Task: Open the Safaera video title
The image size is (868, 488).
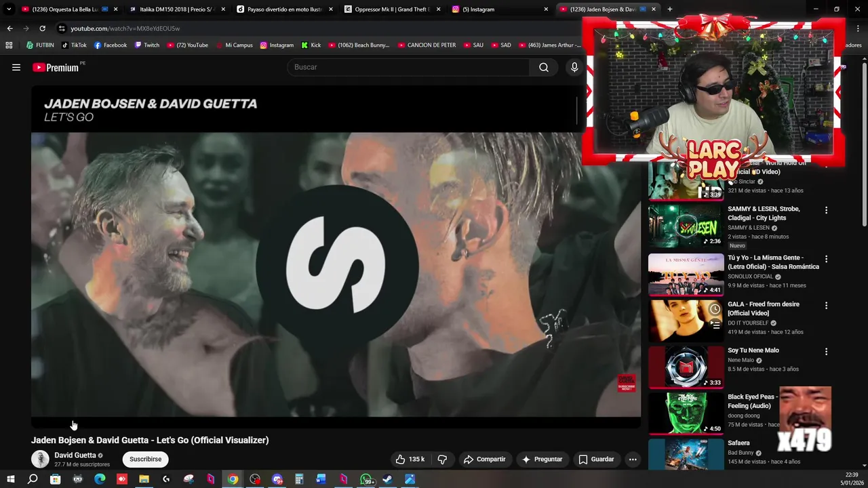Action: pyautogui.click(x=738, y=443)
